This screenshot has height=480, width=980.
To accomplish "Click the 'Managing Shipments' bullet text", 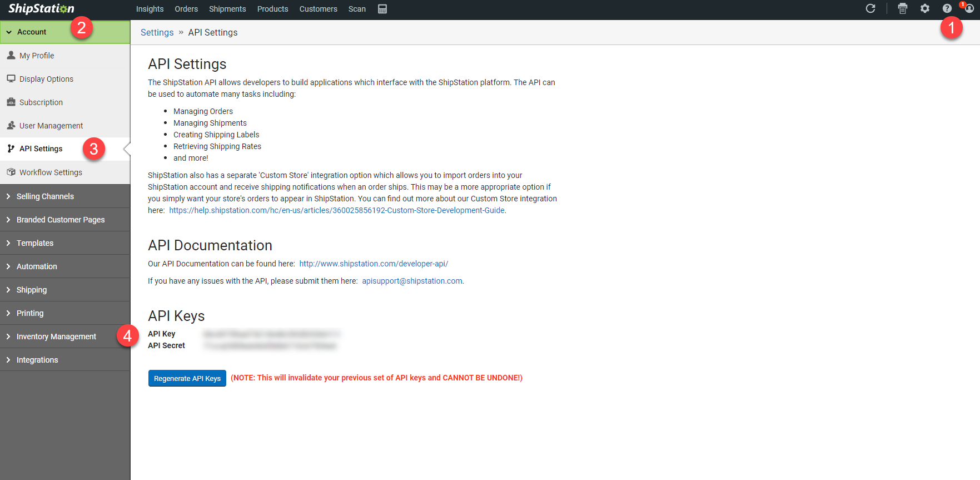I will coord(210,123).
